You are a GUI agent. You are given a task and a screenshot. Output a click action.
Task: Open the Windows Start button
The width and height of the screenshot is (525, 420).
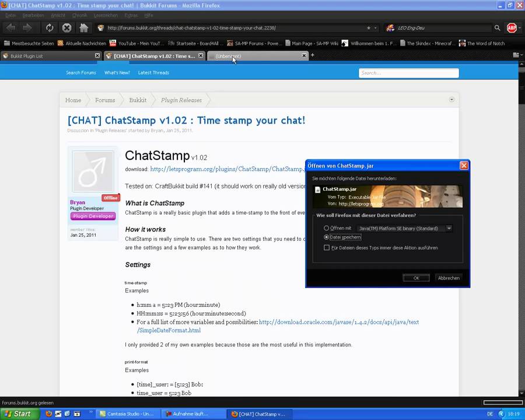click(20, 414)
